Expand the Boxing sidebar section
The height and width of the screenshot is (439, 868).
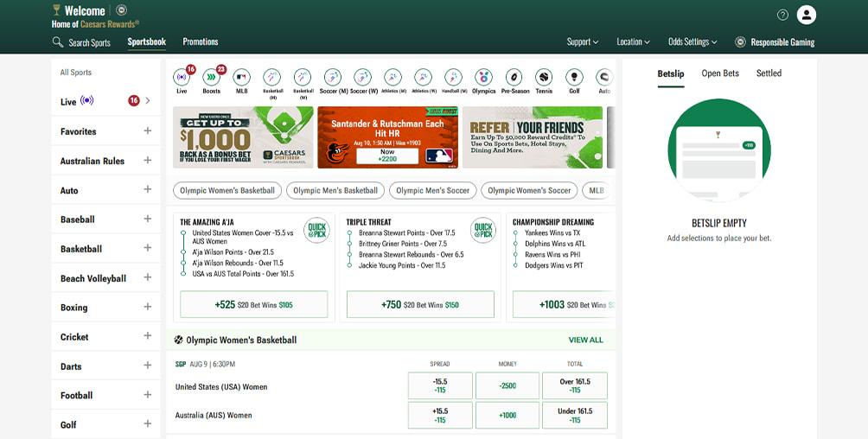point(147,307)
